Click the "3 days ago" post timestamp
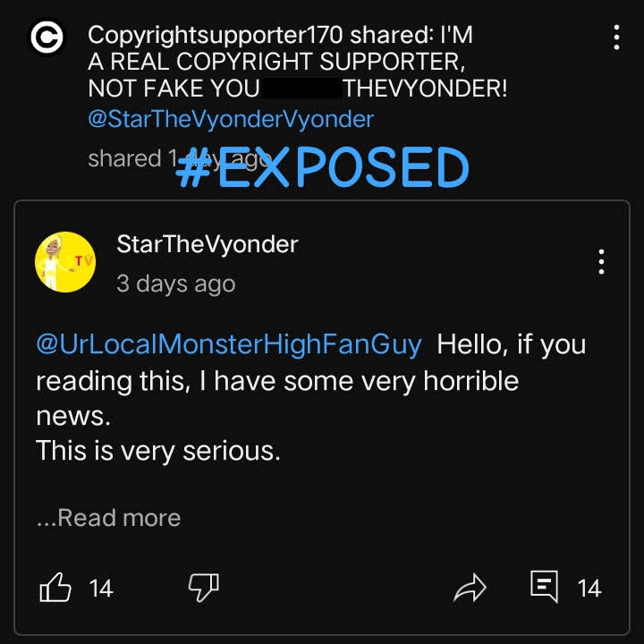The height and width of the screenshot is (644, 644). point(176,284)
